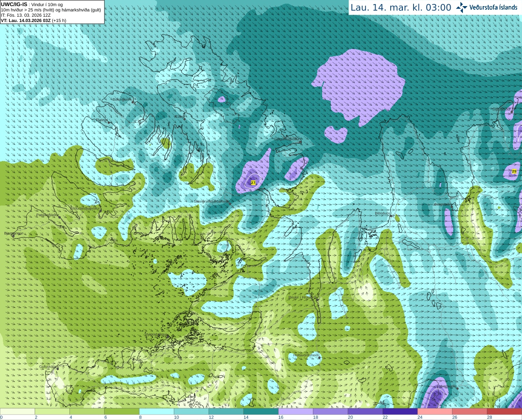Click the Siglufjörður station label
This screenshot has width=522, height=420.
click(x=502, y=109)
